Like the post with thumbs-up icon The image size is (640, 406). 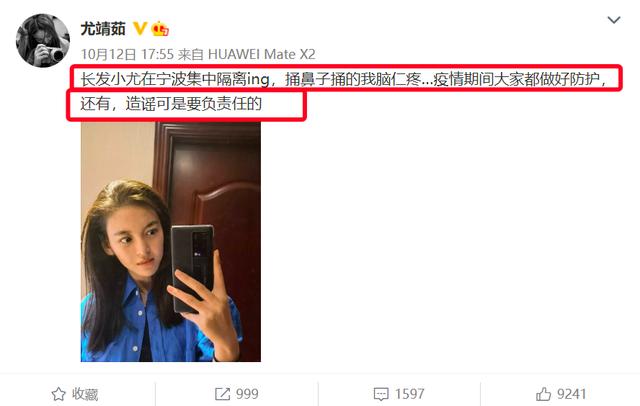544,394
